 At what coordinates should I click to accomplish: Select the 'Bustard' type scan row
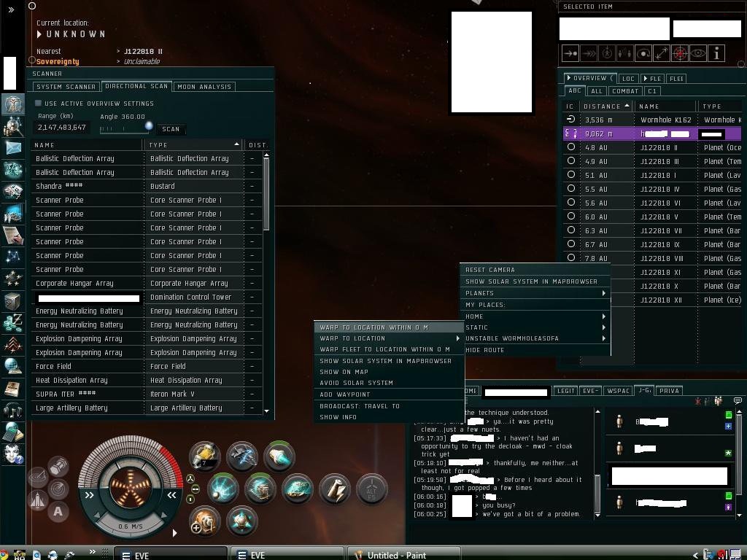pos(147,186)
